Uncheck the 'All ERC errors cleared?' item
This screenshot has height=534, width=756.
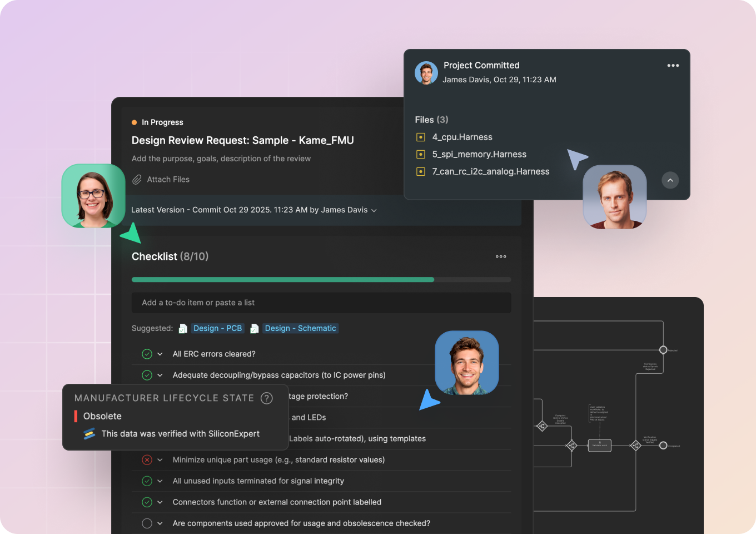[147, 354]
